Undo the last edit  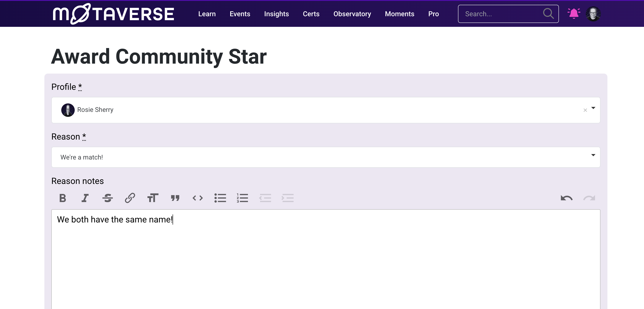click(x=566, y=198)
